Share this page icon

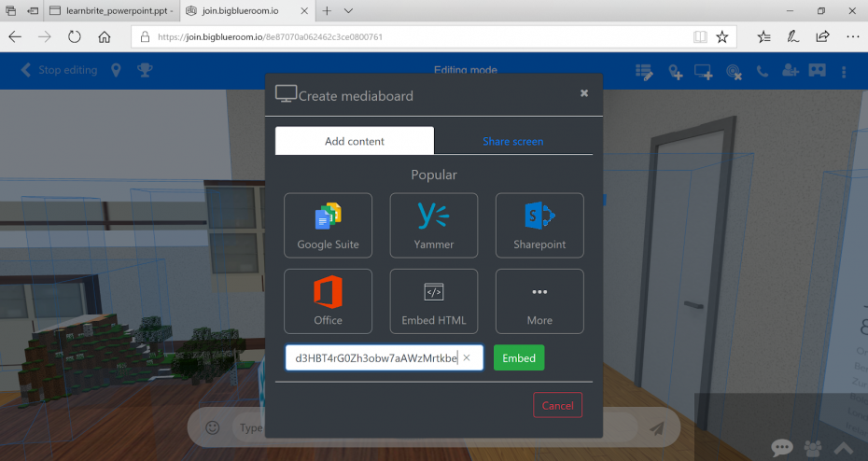[822, 36]
